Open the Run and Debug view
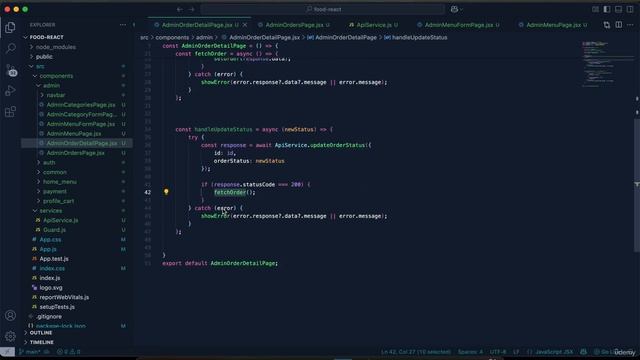 pyautogui.click(x=10, y=91)
